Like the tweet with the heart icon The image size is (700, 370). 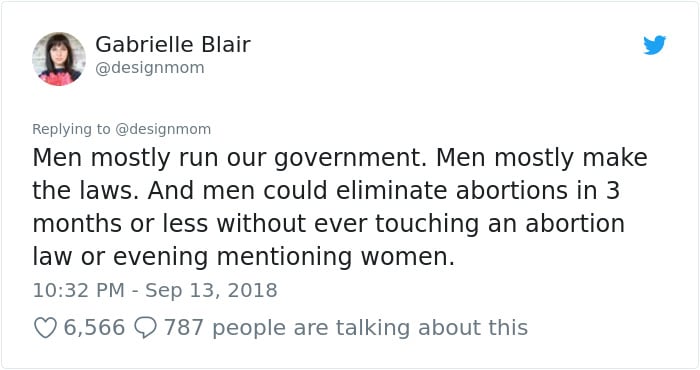pos(45,328)
